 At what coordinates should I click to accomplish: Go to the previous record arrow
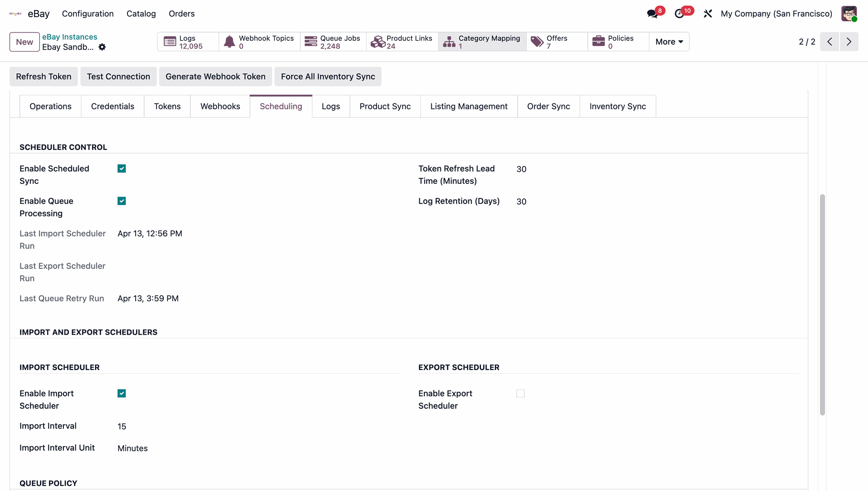[x=830, y=42]
